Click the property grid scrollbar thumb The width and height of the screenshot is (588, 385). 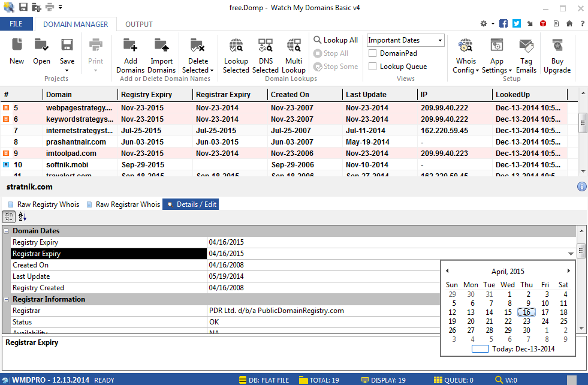(x=581, y=251)
